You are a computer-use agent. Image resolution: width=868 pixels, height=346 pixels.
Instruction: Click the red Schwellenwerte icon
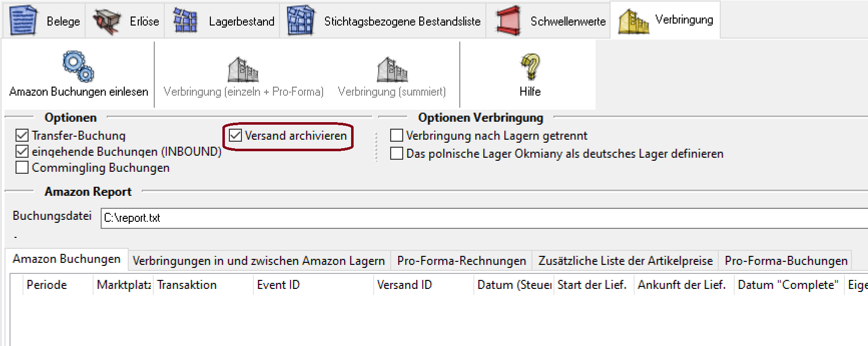pyautogui.click(x=508, y=21)
